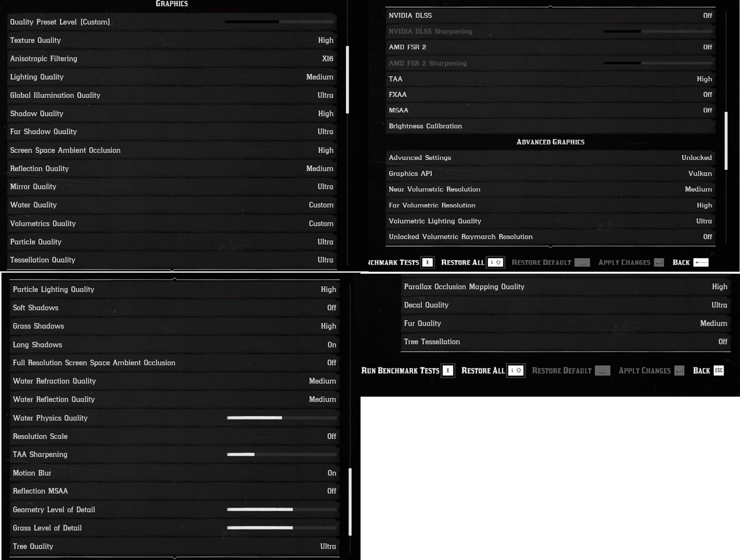Toggle Full Resolution Screen Space Ambient Occlusion

click(x=175, y=363)
